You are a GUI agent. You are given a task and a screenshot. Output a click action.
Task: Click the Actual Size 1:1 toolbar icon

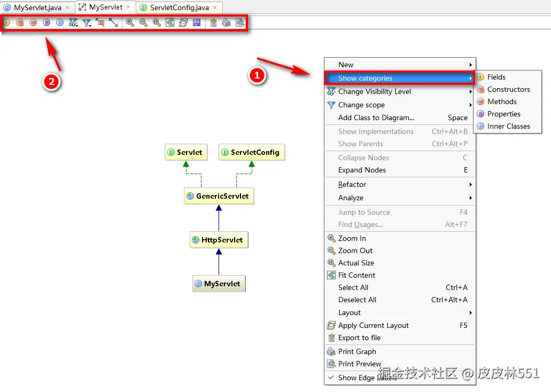pos(157,23)
